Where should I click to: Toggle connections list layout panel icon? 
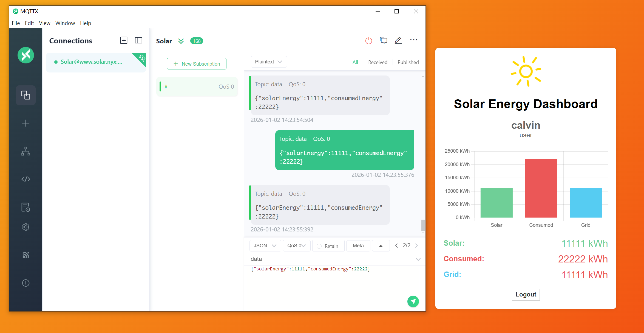[138, 41]
